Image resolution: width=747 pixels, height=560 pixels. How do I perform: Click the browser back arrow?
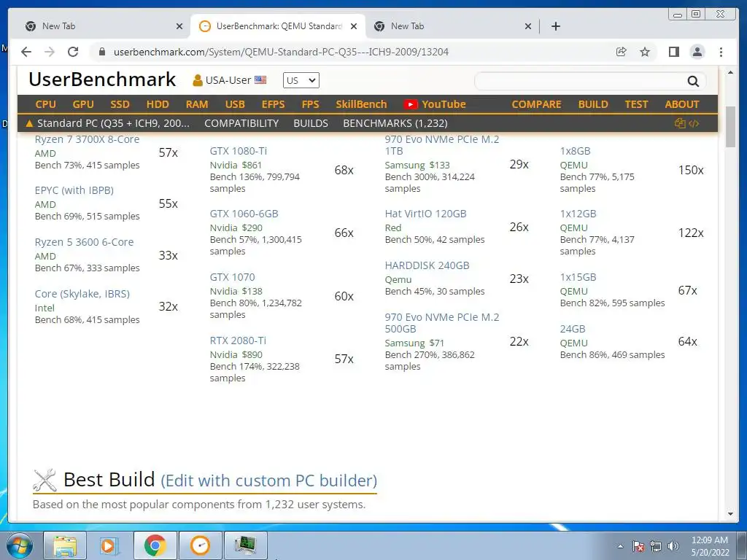26,52
